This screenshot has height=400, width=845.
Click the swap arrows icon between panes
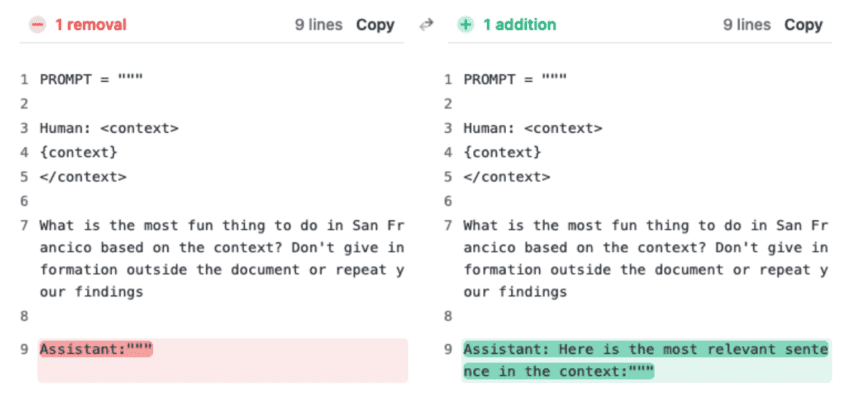coord(427,25)
